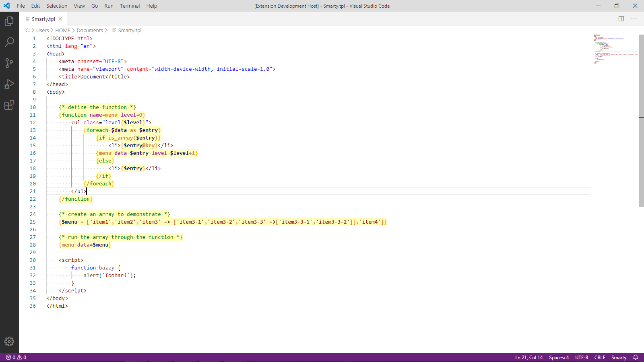Viewport: 644px width, 362px height.
Task: Click the "{* create an array to demonstrate *}" comment
Action: coord(114,214)
